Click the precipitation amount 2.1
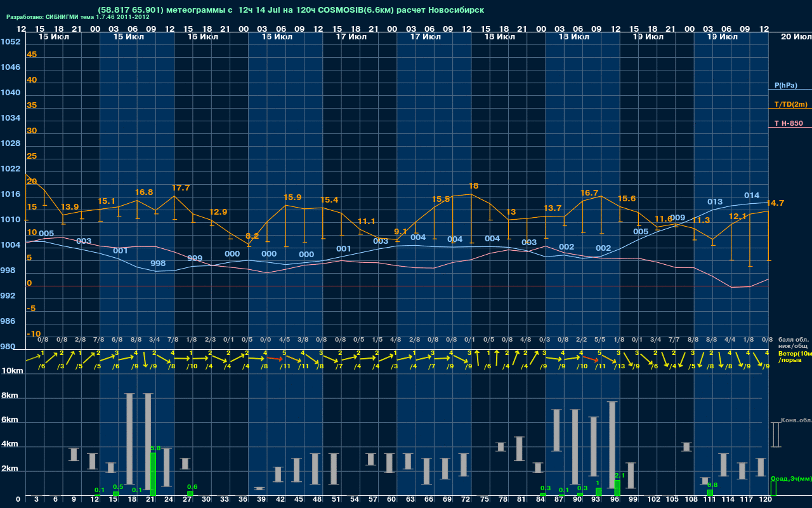This screenshot has height=508, width=812. click(x=620, y=476)
